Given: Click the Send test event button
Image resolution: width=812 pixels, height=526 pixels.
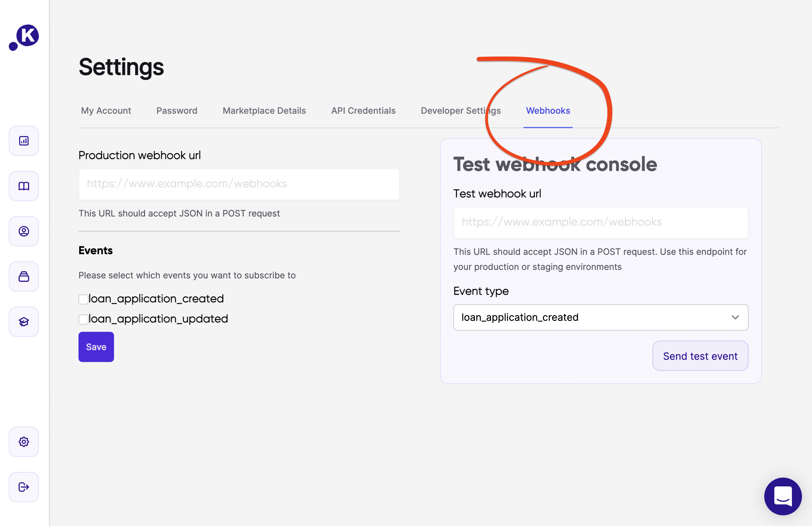Looking at the screenshot, I should tap(700, 356).
